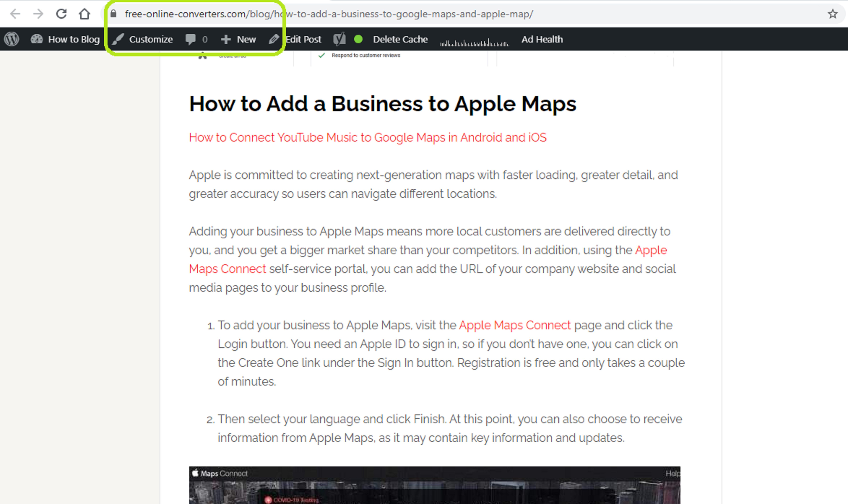848x504 pixels.
Task: Open the Ad Health menu item
Action: click(542, 39)
